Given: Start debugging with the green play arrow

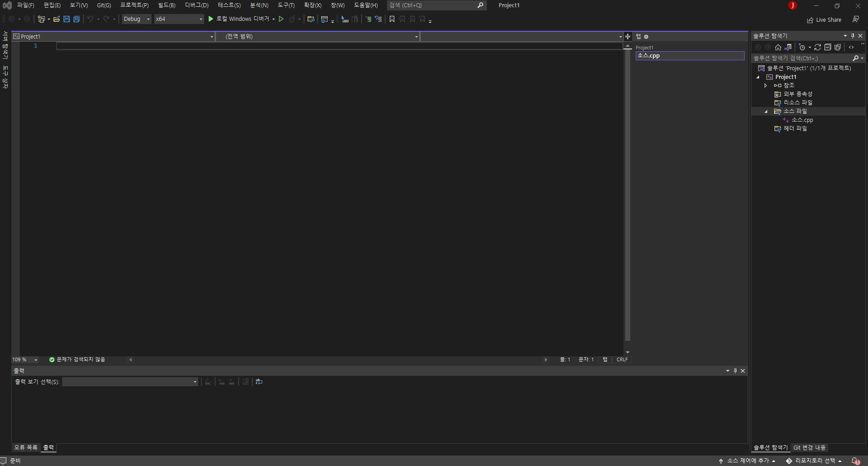Looking at the screenshot, I should click(x=211, y=19).
